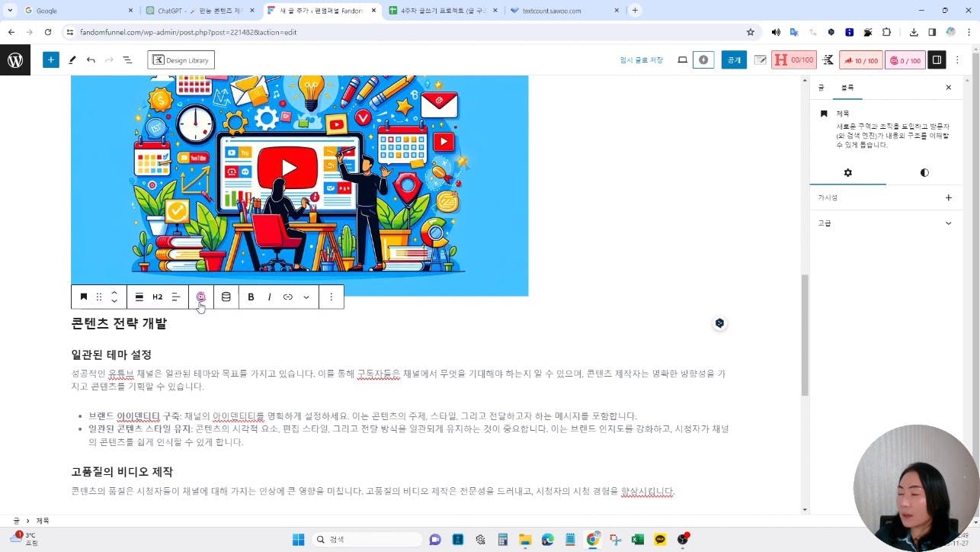Open the editor options three-dot menu
Viewport: 980px width, 552px height.
[958, 60]
